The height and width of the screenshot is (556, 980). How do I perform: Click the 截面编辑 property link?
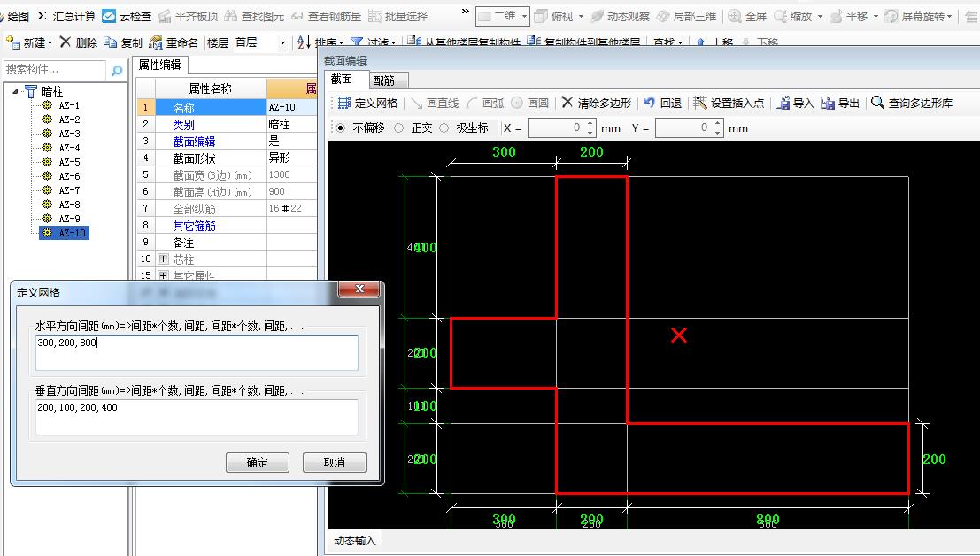pyautogui.click(x=195, y=142)
